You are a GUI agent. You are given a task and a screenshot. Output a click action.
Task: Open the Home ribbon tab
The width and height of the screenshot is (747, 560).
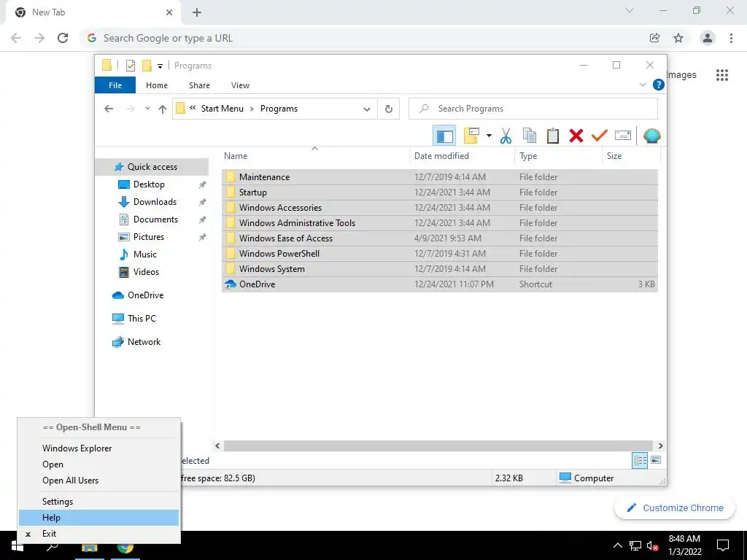[x=157, y=85]
